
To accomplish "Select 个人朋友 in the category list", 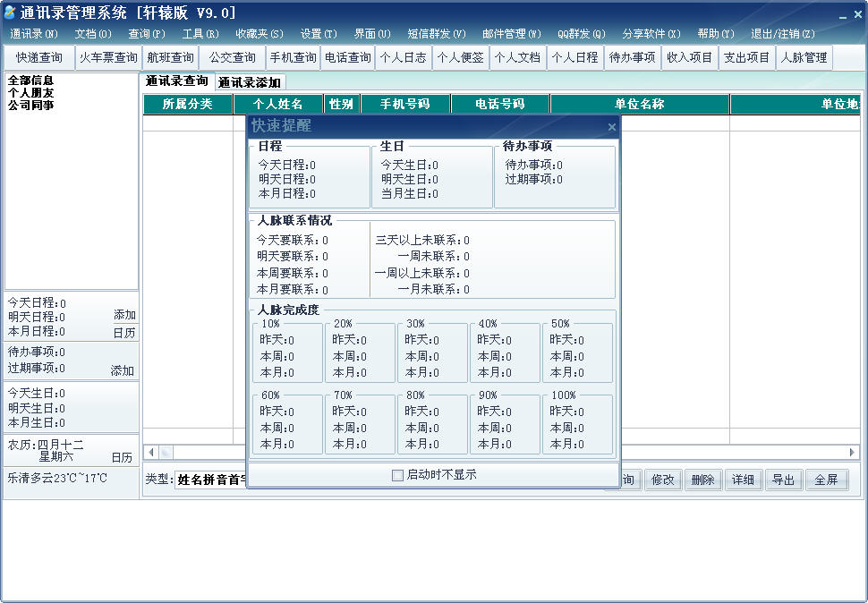I will (x=31, y=93).
